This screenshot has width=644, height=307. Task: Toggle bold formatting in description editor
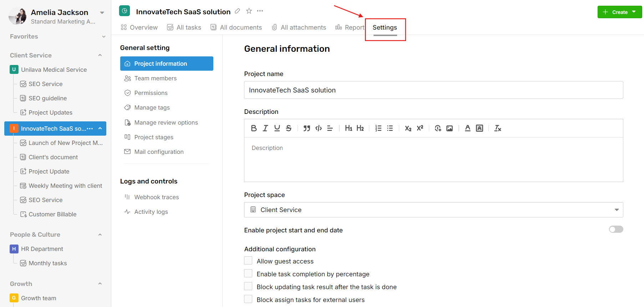pos(254,128)
